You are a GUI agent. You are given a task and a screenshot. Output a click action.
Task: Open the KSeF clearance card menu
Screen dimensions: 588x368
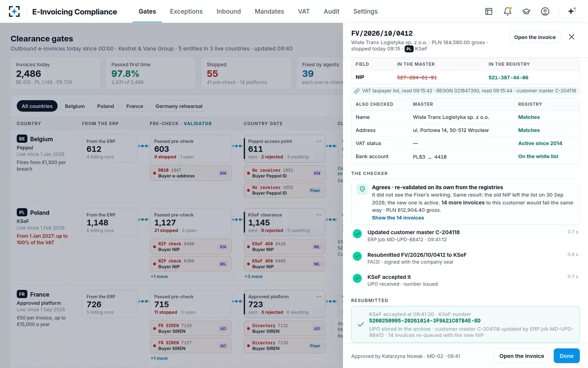point(318,215)
